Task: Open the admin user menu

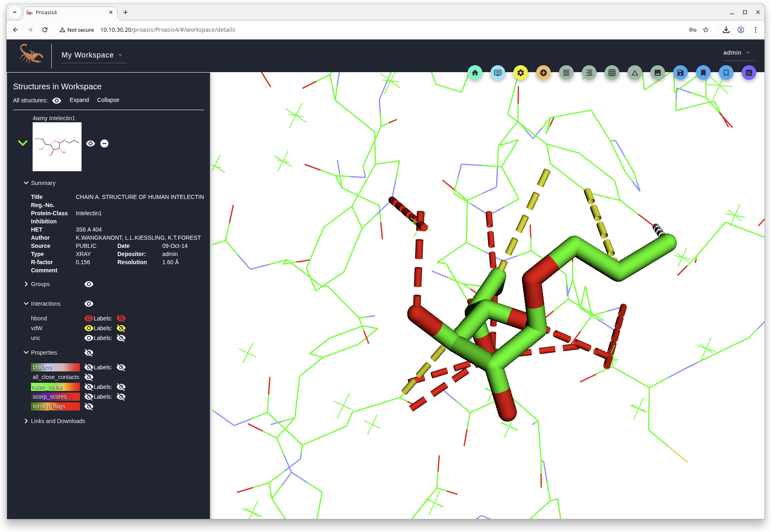Action: coord(736,53)
